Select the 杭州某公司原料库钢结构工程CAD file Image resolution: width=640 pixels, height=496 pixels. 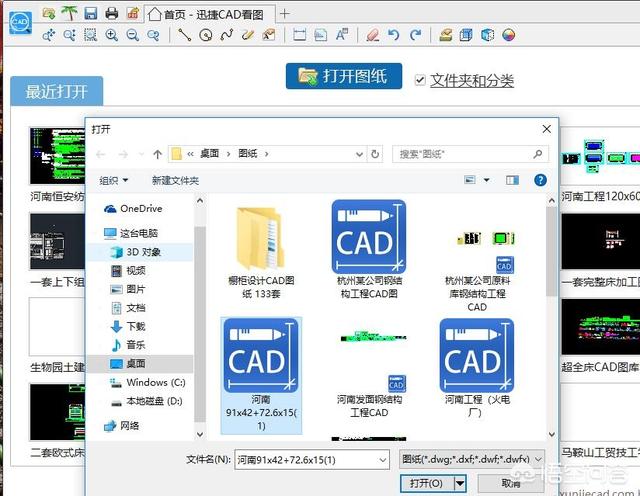click(x=477, y=271)
